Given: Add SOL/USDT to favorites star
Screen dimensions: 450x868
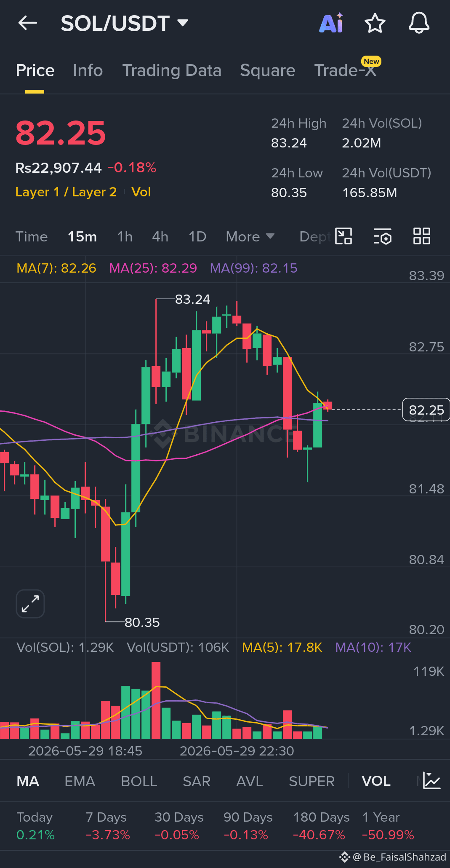Looking at the screenshot, I should 375,23.
